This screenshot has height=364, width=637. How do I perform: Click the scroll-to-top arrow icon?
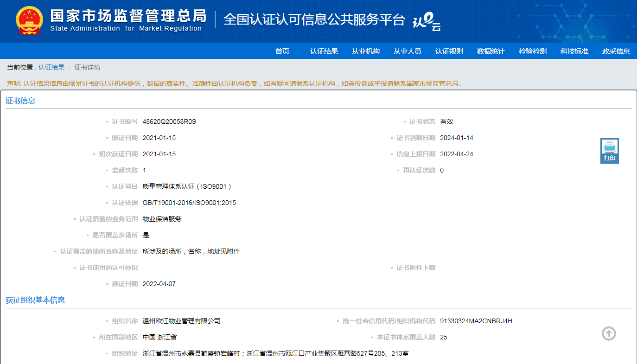pos(609,333)
